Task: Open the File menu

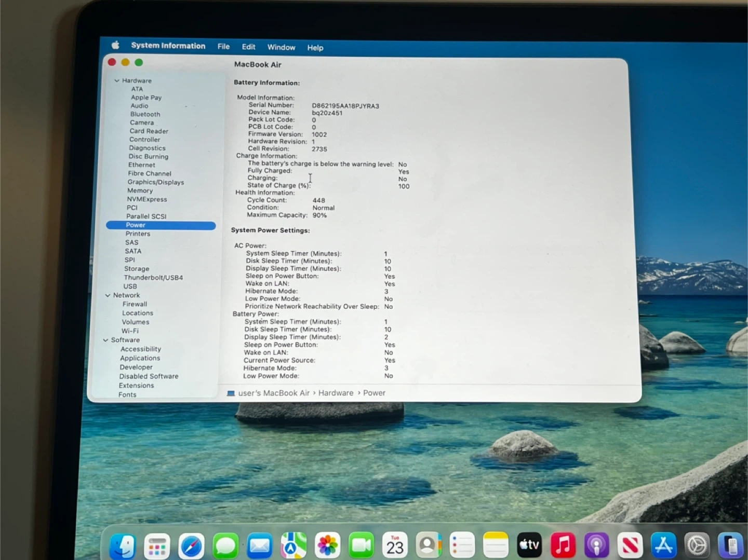Action: [x=223, y=46]
